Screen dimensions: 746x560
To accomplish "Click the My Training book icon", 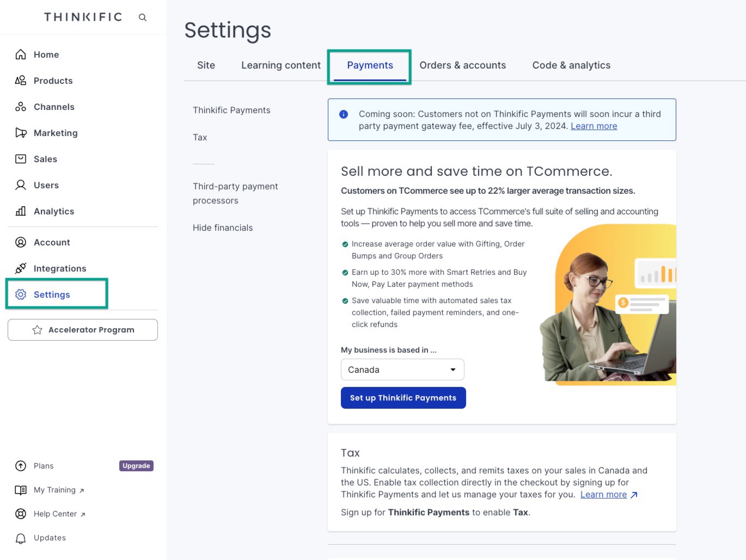I will coord(21,490).
